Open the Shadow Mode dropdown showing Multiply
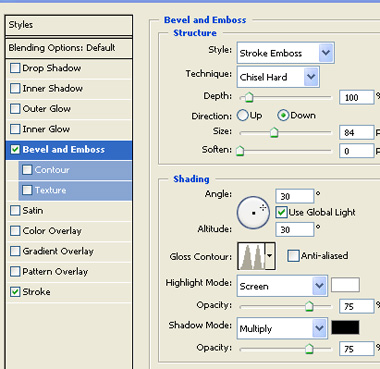 (282, 328)
